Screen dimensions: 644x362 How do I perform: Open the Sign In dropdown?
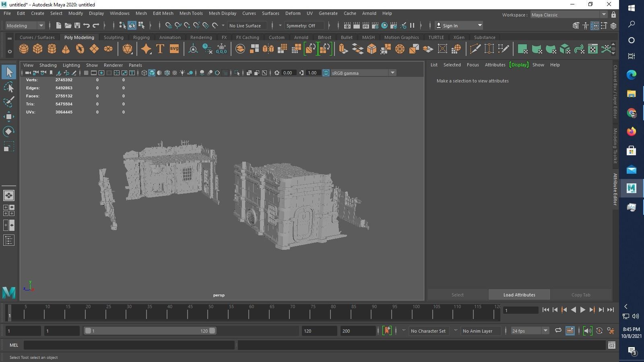(459, 25)
